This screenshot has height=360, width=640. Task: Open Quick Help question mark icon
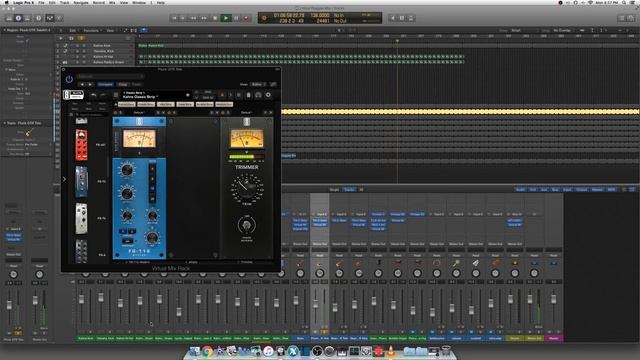pos(38,18)
